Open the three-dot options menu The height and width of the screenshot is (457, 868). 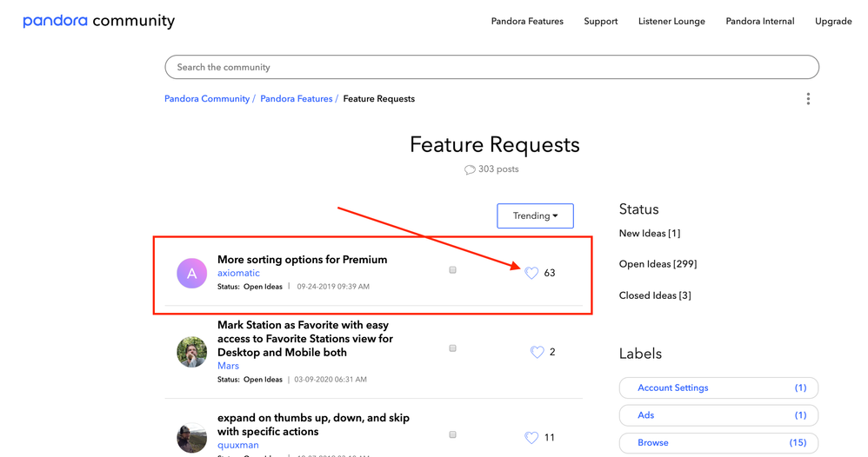coord(808,99)
